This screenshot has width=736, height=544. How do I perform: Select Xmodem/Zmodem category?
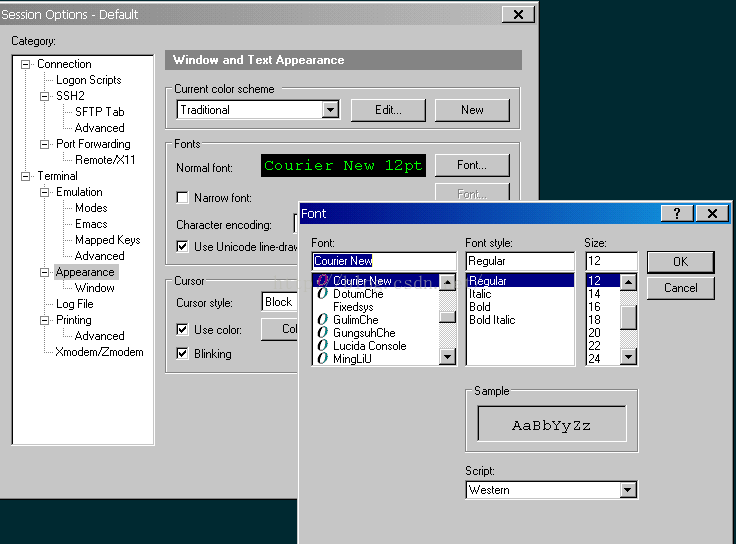click(99, 352)
